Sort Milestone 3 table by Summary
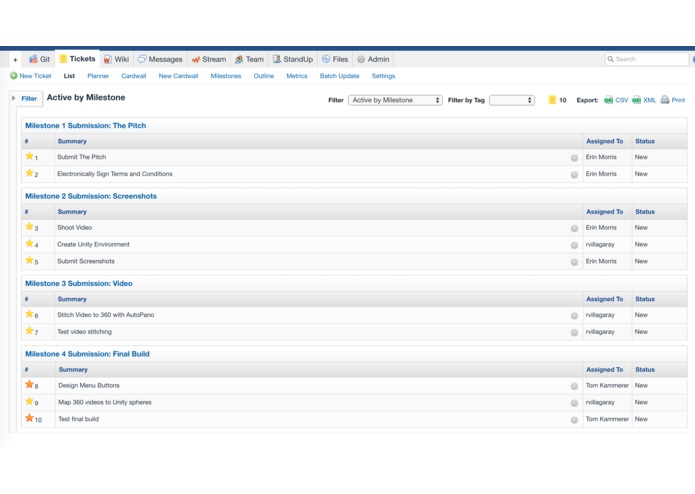 (72, 299)
